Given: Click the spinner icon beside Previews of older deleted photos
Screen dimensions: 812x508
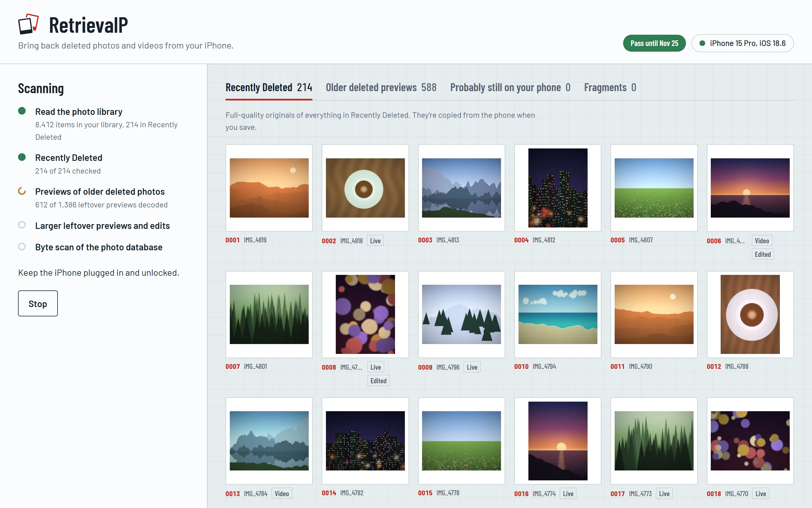Looking at the screenshot, I should 22,191.
